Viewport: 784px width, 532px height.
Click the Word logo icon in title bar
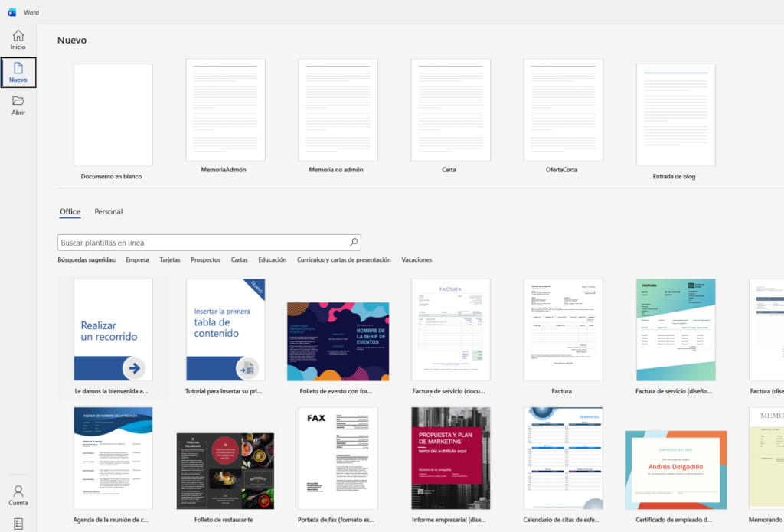click(12, 12)
